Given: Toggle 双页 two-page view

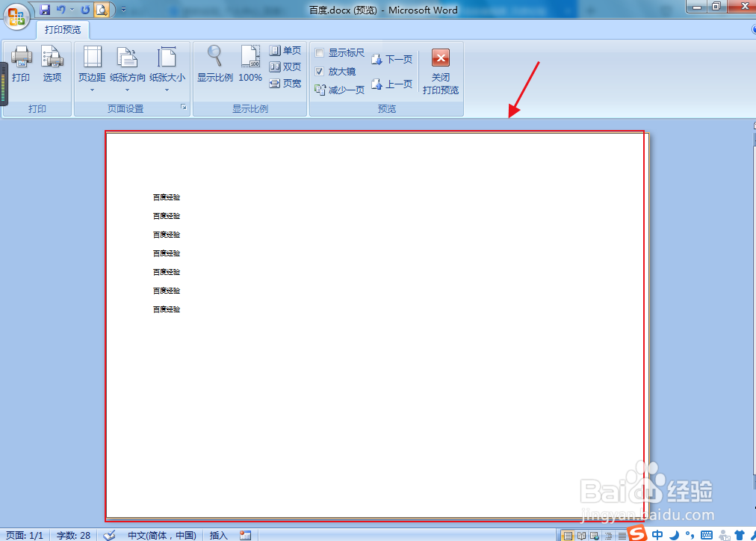Looking at the screenshot, I should (286, 67).
